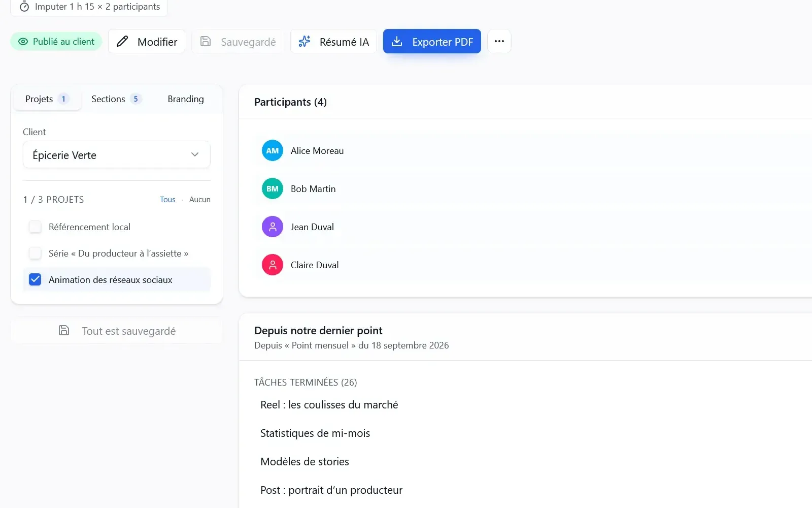Click the 1 / 3 PROJETS counter
The width and height of the screenshot is (812, 508).
pos(53,200)
